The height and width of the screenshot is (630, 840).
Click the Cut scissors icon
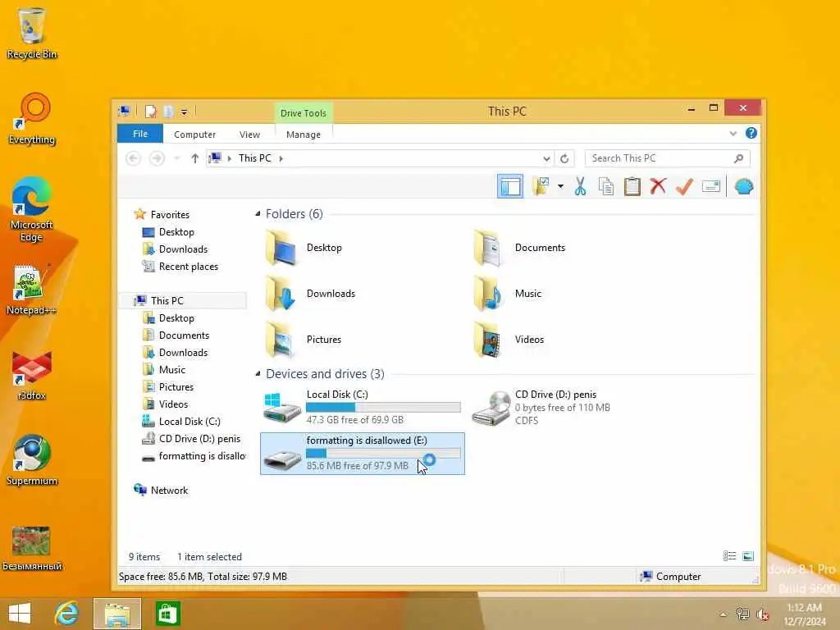pyautogui.click(x=580, y=186)
